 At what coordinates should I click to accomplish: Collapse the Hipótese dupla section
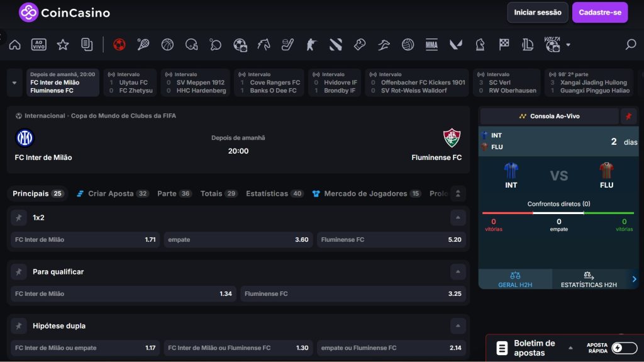(458, 326)
